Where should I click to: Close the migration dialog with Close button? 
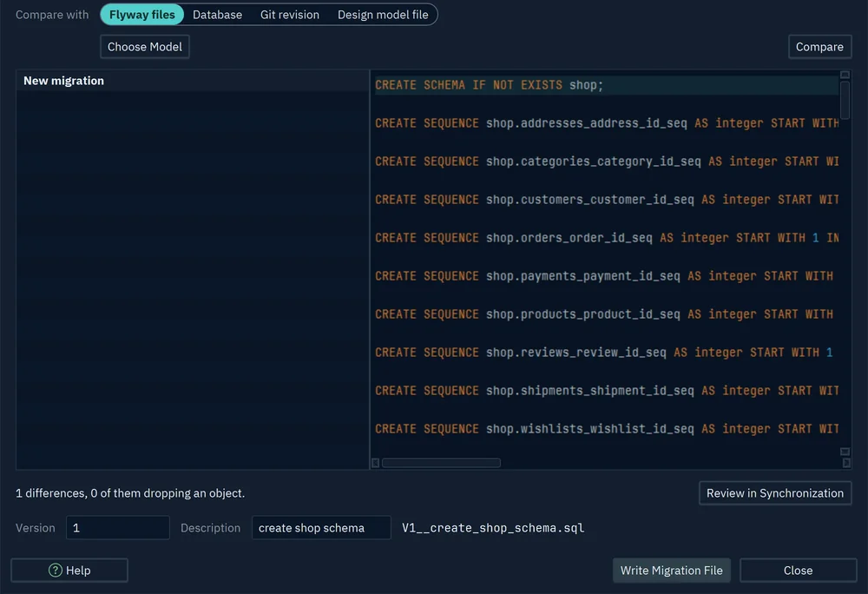[798, 571]
